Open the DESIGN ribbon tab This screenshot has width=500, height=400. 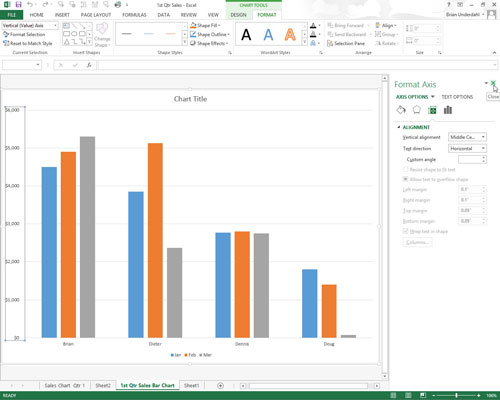pyautogui.click(x=238, y=15)
